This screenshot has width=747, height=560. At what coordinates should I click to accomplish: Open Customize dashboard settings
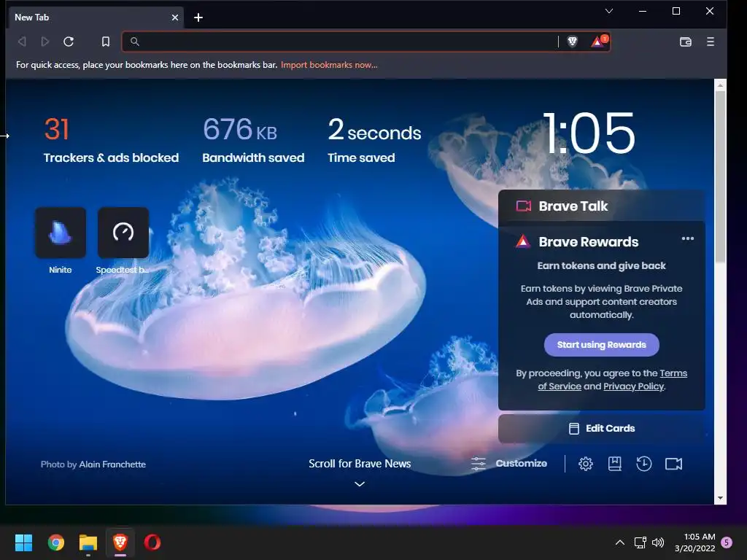(x=508, y=463)
